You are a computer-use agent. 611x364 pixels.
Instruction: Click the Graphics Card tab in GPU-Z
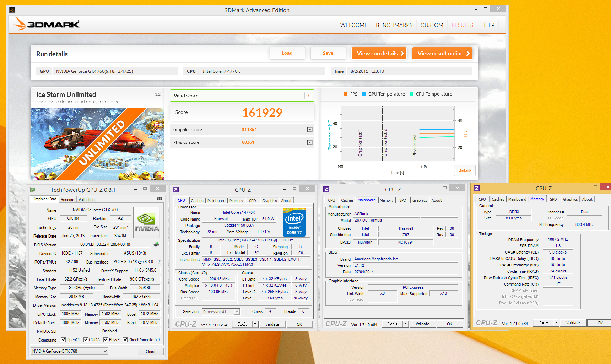click(x=44, y=199)
